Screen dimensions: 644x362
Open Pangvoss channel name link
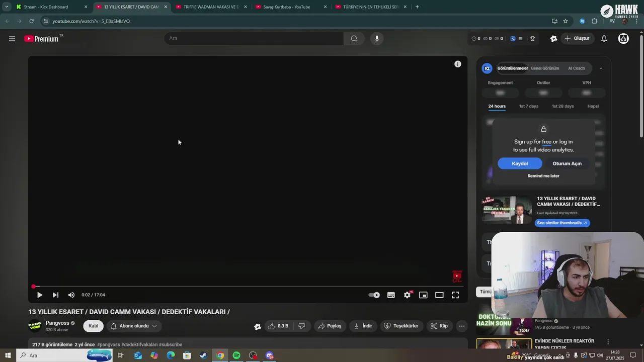[x=57, y=323]
